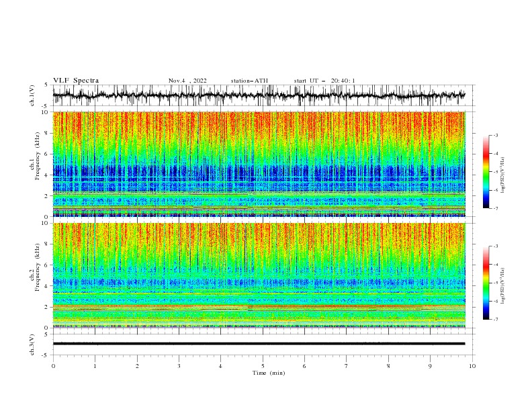Screen dimensions: 532x411
Task: Click the '-7' label on ch.2 color bar
Action: pyautogui.click(x=495, y=320)
